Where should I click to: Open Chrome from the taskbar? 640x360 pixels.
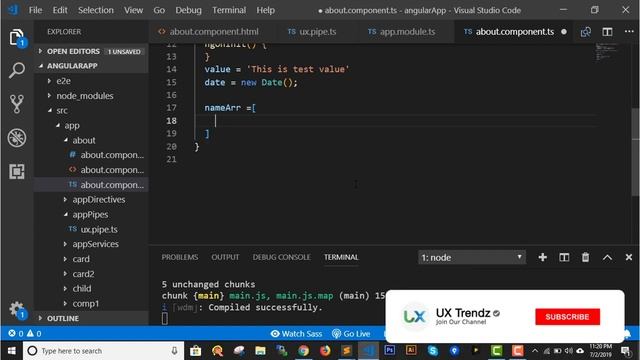[x=303, y=351]
